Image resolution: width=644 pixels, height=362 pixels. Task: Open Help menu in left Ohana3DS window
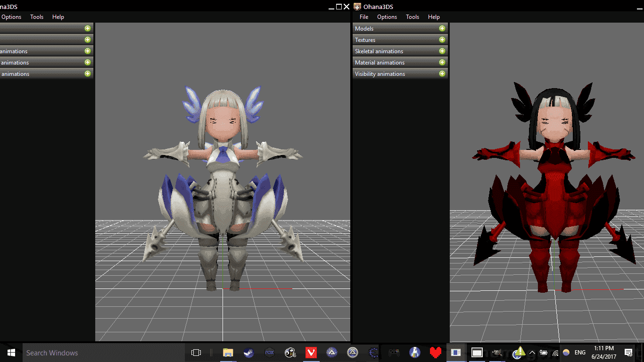click(58, 17)
